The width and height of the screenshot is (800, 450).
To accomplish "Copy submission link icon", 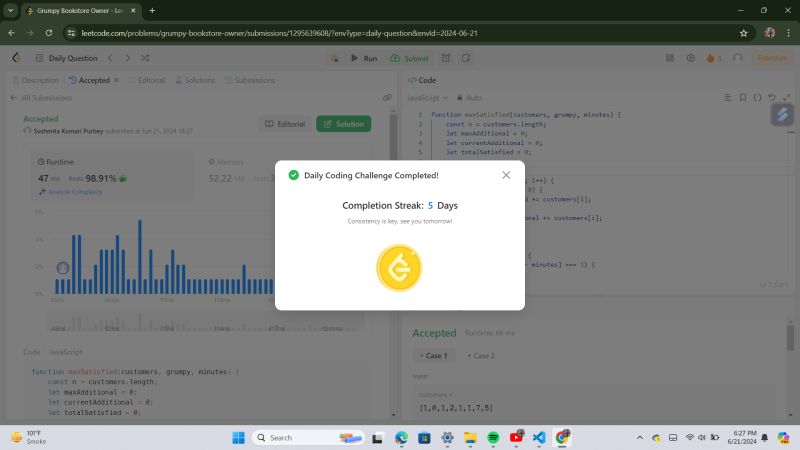I will click(387, 97).
